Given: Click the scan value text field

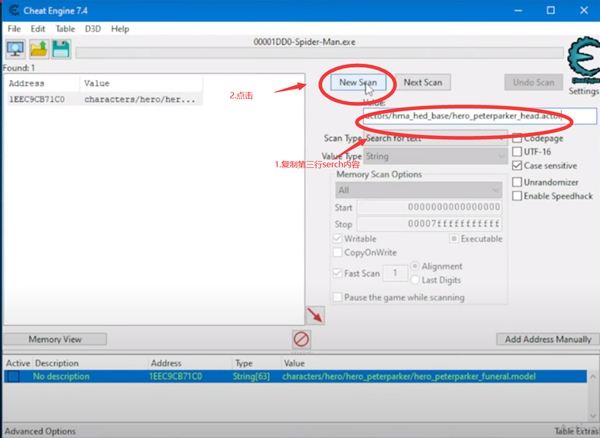Looking at the screenshot, I should [479, 116].
